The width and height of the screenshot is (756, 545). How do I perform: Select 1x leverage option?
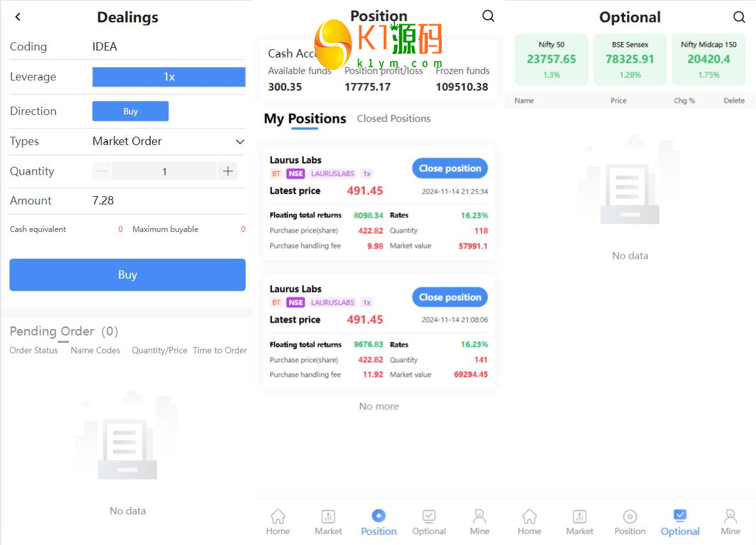pyautogui.click(x=169, y=77)
